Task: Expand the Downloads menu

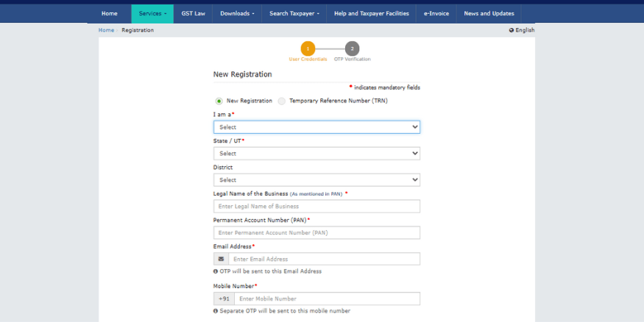Action: pyautogui.click(x=237, y=13)
